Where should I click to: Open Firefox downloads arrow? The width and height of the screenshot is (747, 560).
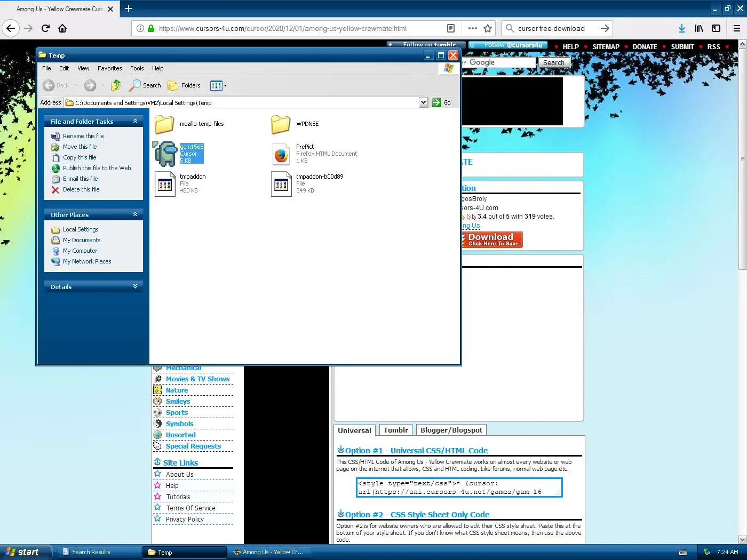click(x=681, y=28)
